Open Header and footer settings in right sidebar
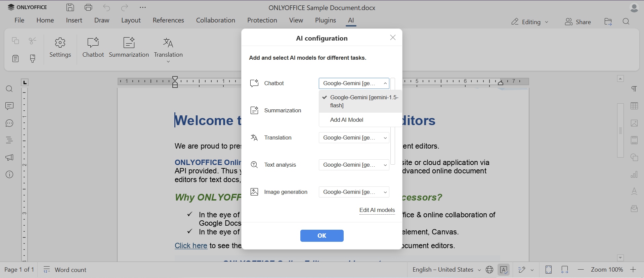Image resolution: width=644 pixels, height=278 pixels. (x=634, y=140)
